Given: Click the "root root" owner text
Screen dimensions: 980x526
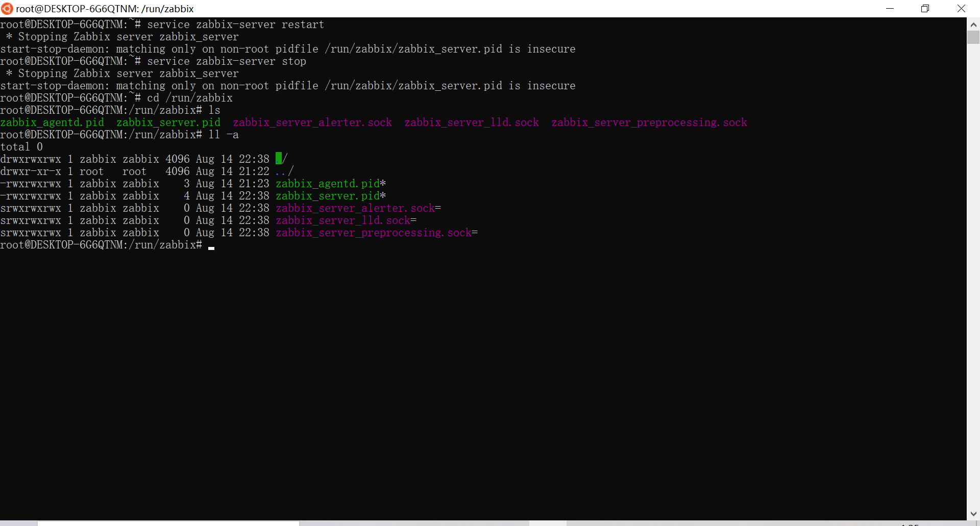Looking at the screenshot, I should coord(113,171).
